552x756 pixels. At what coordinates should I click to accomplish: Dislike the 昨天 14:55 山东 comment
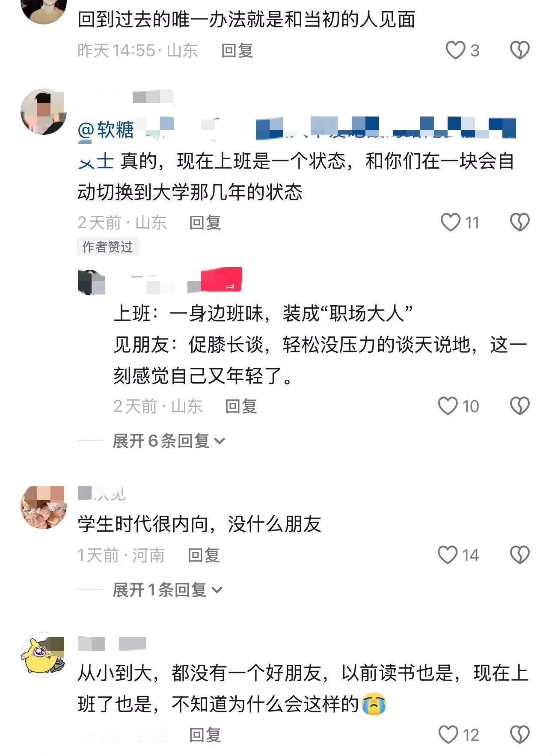pyautogui.click(x=520, y=50)
